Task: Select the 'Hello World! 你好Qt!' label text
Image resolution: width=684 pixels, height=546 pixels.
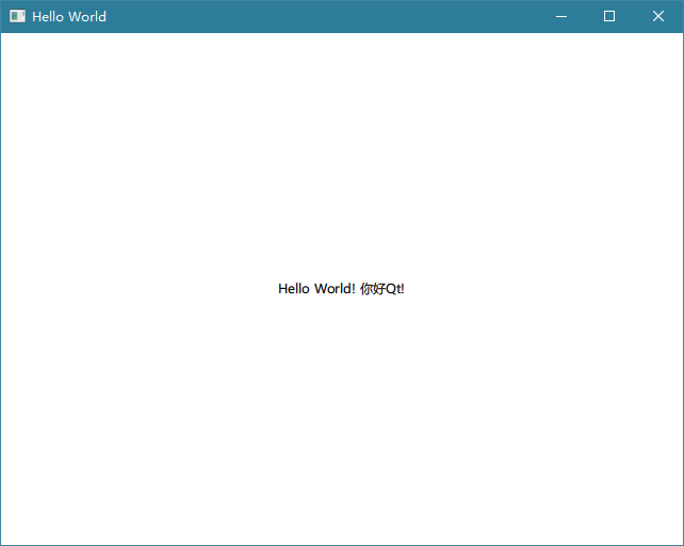Action: tap(341, 289)
